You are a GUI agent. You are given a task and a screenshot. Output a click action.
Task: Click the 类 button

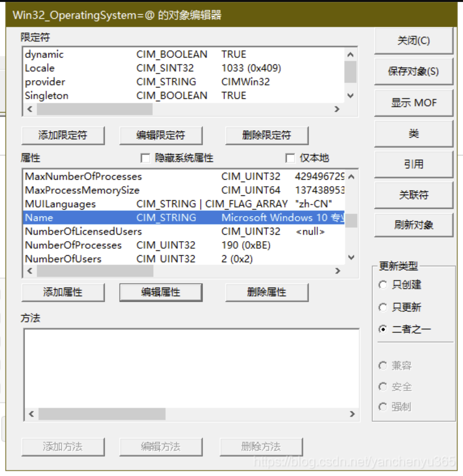click(413, 134)
